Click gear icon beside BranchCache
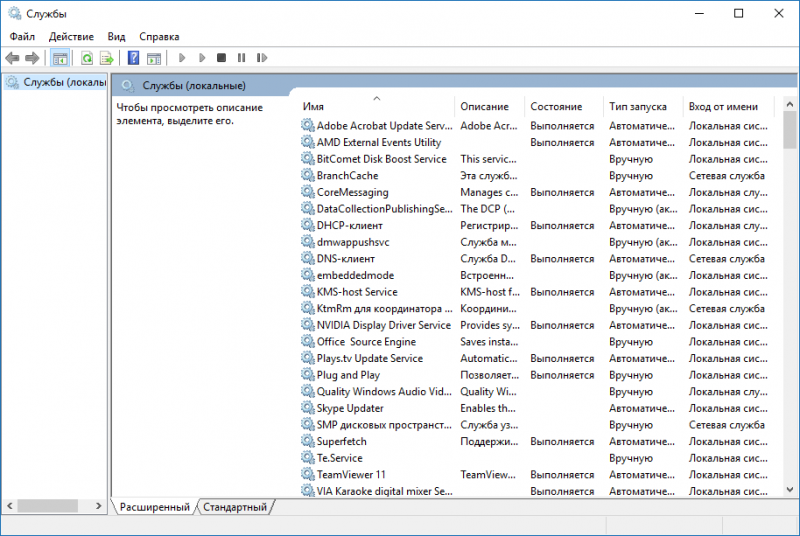The image size is (800, 536). [x=308, y=175]
